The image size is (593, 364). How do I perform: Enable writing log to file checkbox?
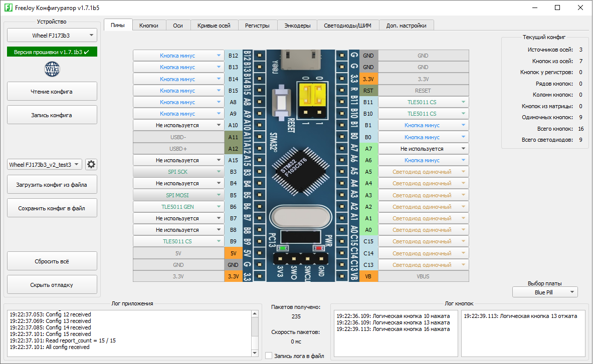pyautogui.click(x=269, y=356)
